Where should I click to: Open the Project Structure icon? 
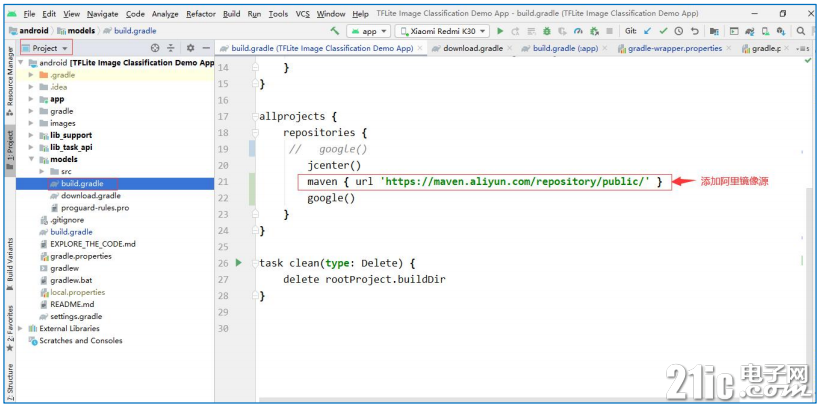pyautogui.click(x=714, y=31)
